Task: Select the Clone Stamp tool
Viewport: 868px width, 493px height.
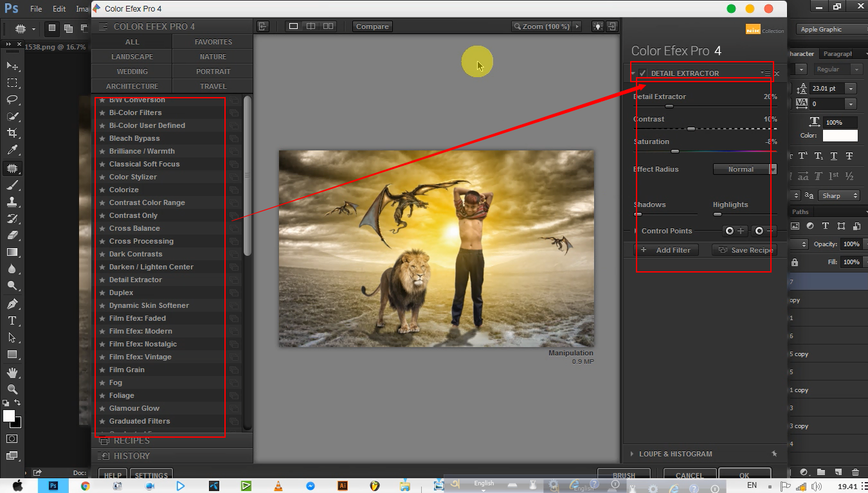Action: click(x=12, y=202)
